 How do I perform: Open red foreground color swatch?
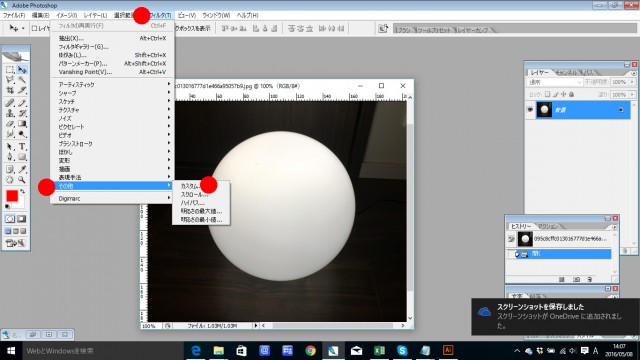12,196
